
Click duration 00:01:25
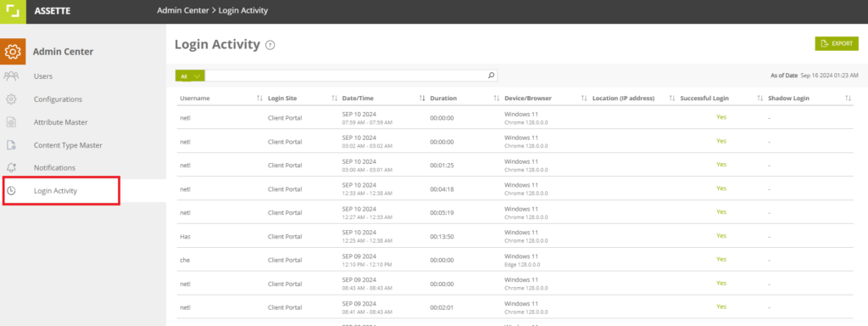click(x=442, y=166)
